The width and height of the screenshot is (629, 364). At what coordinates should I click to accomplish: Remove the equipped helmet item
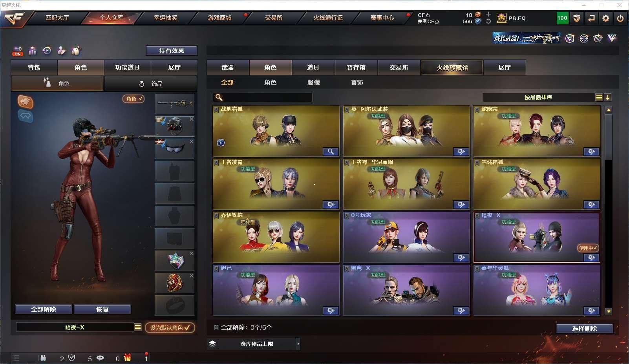[x=192, y=119]
